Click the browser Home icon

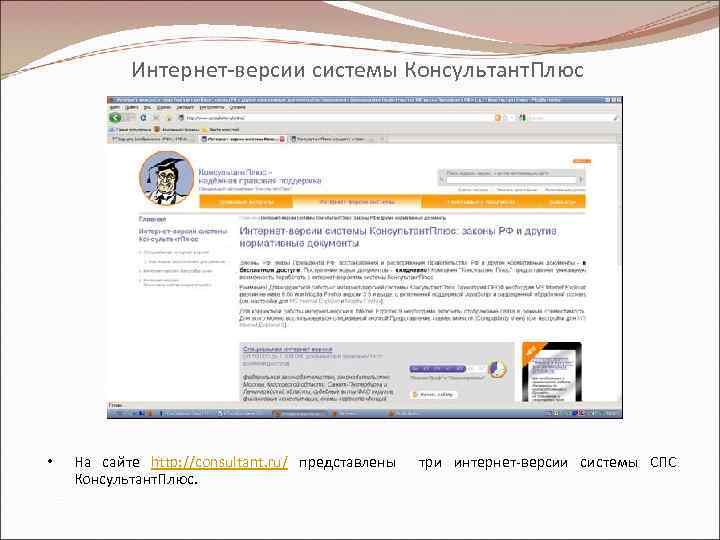(169, 118)
